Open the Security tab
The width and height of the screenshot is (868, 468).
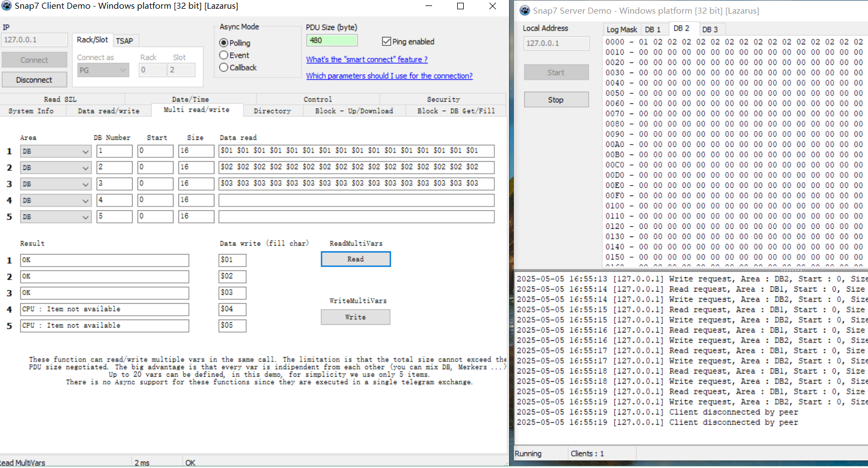(x=443, y=99)
